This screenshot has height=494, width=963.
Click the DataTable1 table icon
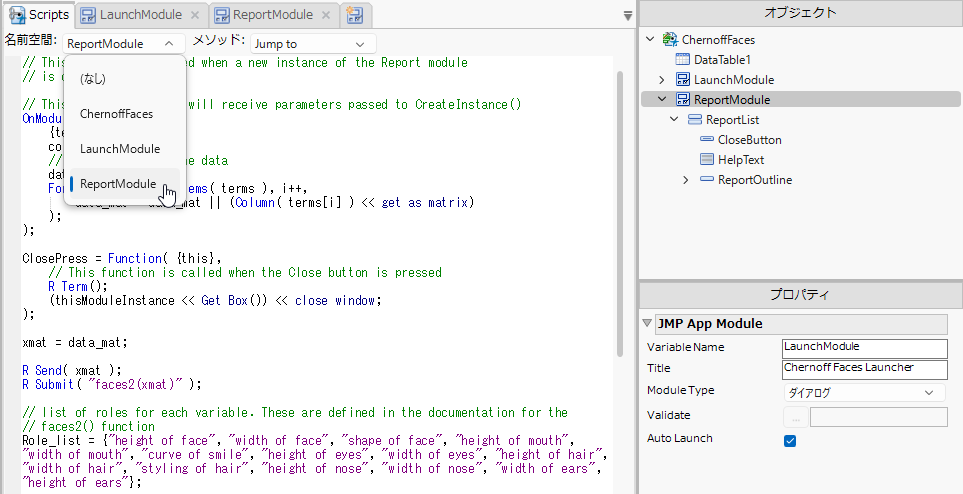pyautogui.click(x=682, y=60)
